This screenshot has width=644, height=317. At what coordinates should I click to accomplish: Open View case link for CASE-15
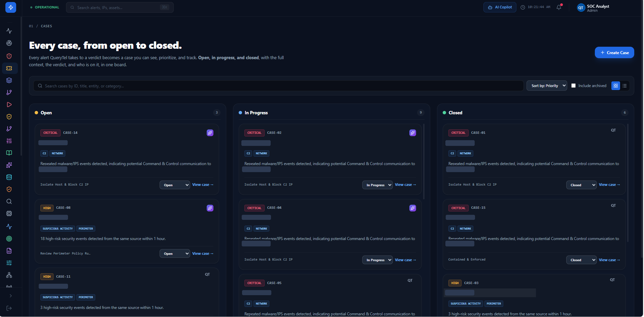609,260
